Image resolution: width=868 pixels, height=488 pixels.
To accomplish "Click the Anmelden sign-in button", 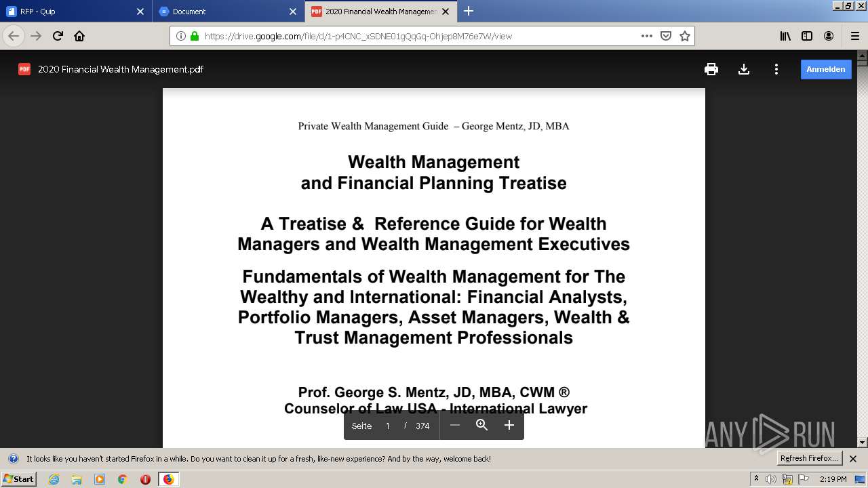I will 826,69.
